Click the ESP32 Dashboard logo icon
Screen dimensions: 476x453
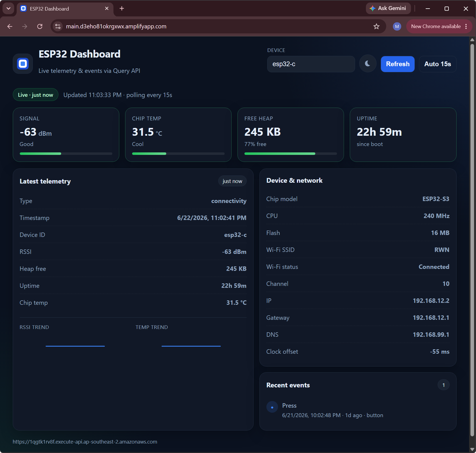[23, 64]
